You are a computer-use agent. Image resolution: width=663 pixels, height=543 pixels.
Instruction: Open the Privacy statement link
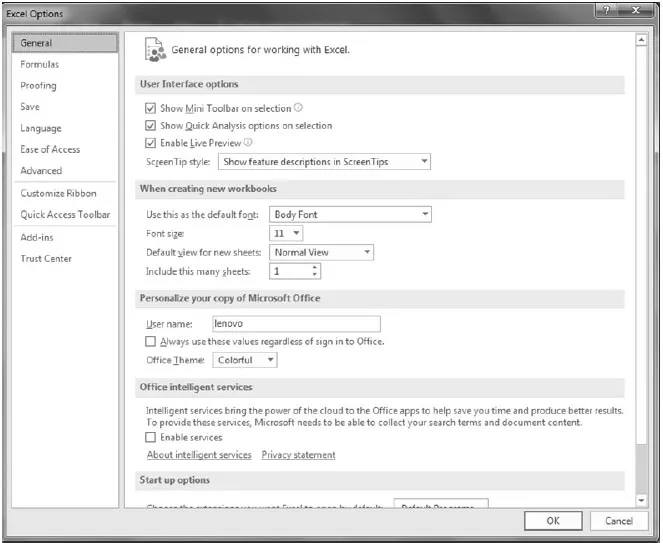[x=298, y=455]
